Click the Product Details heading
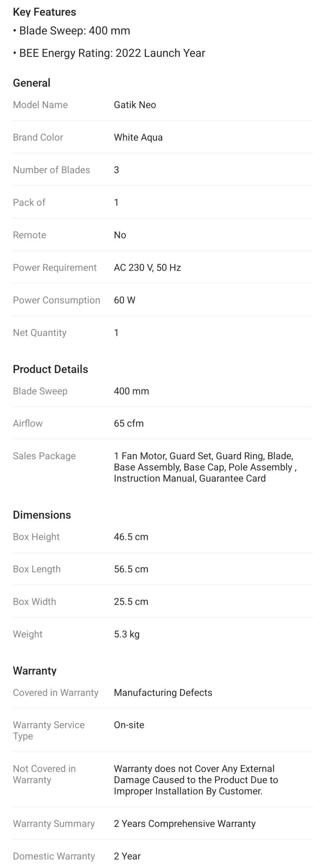The height and width of the screenshot is (868, 326). click(x=50, y=369)
